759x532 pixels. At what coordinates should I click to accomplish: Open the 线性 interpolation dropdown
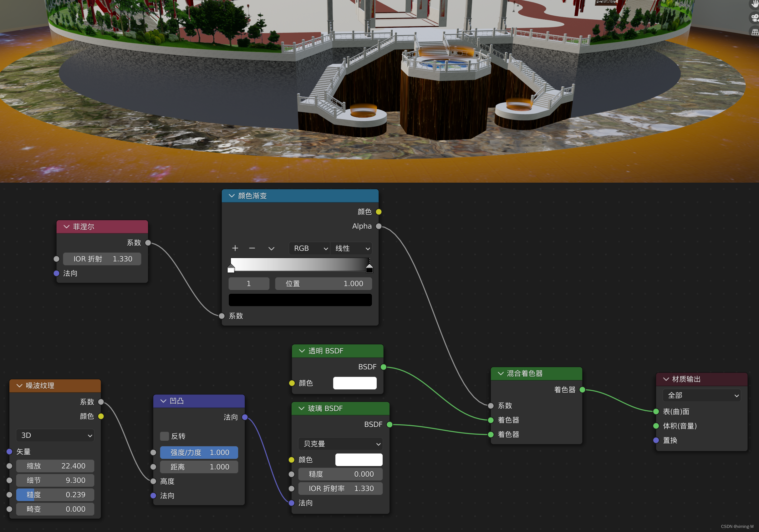tap(351, 248)
